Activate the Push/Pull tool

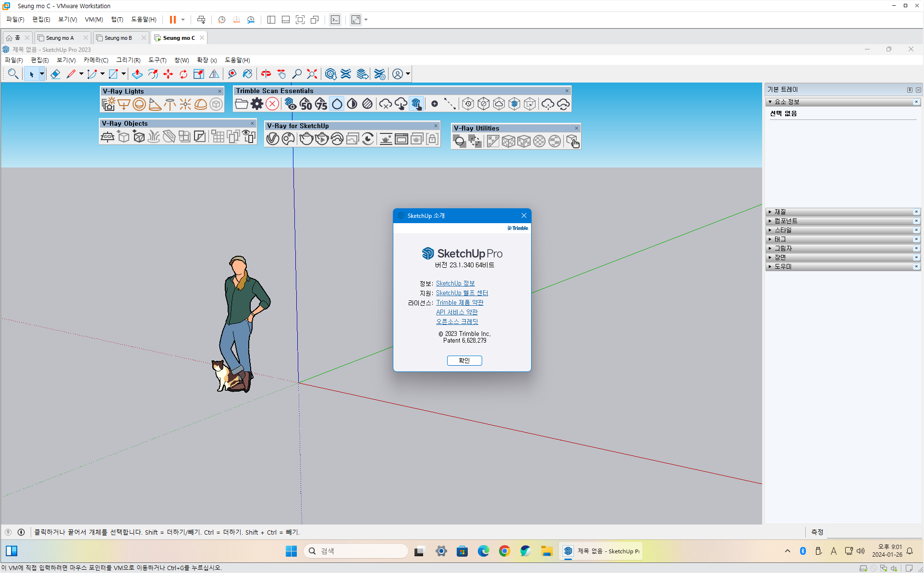[x=137, y=74]
